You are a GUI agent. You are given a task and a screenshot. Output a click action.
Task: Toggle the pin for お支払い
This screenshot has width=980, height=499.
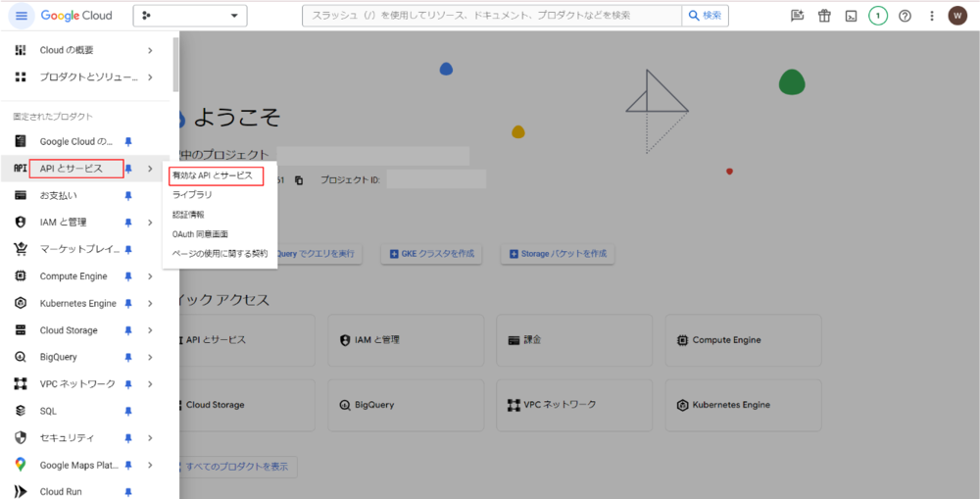point(128,196)
